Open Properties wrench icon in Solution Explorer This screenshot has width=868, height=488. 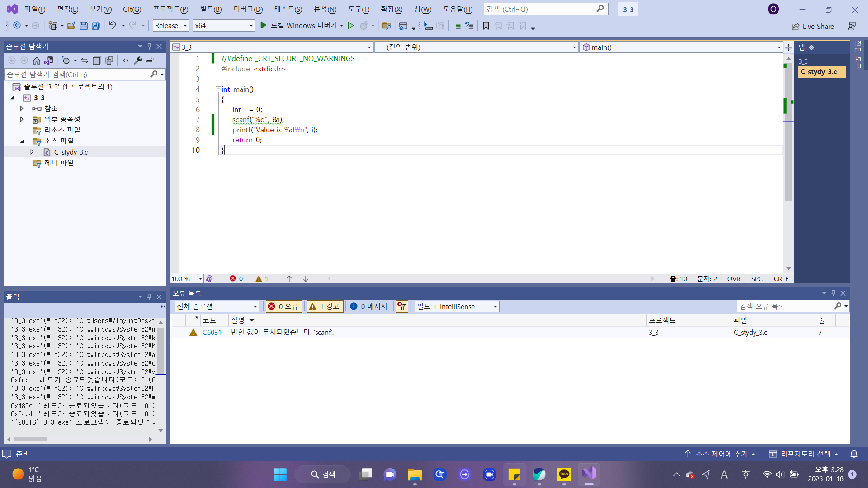pyautogui.click(x=138, y=61)
